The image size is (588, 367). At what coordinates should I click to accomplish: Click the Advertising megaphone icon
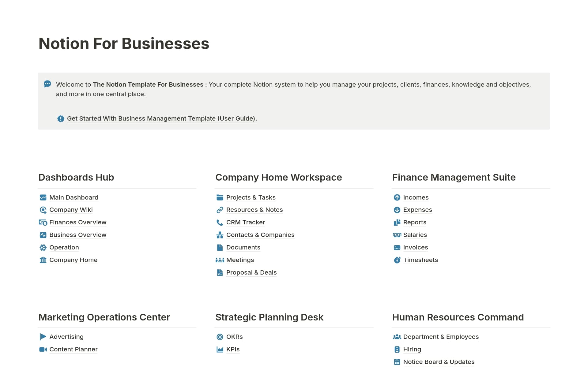43,337
